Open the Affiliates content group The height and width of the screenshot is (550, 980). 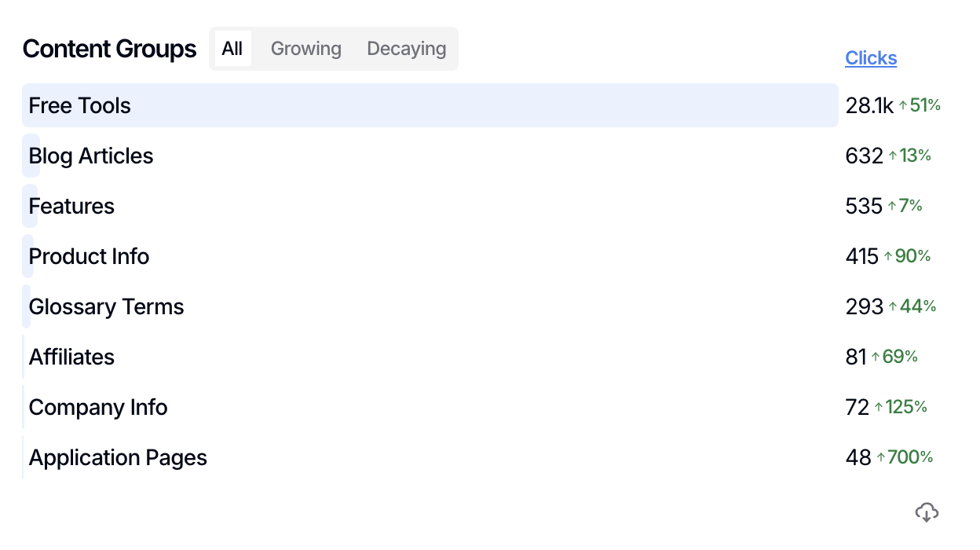click(71, 357)
